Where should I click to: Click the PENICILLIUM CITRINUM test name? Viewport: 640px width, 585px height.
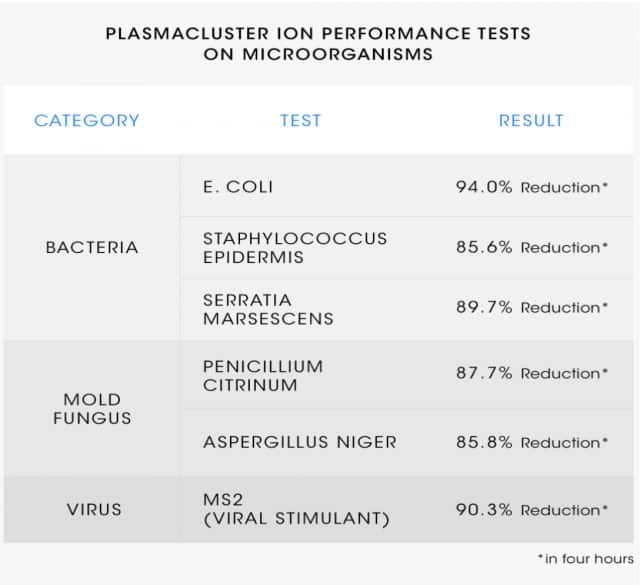263,376
